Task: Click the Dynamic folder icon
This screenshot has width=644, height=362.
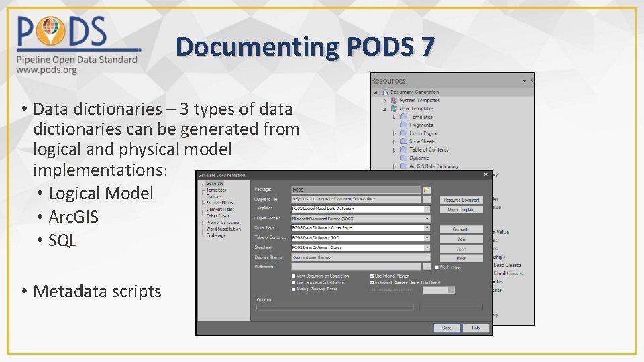Action: (404, 158)
